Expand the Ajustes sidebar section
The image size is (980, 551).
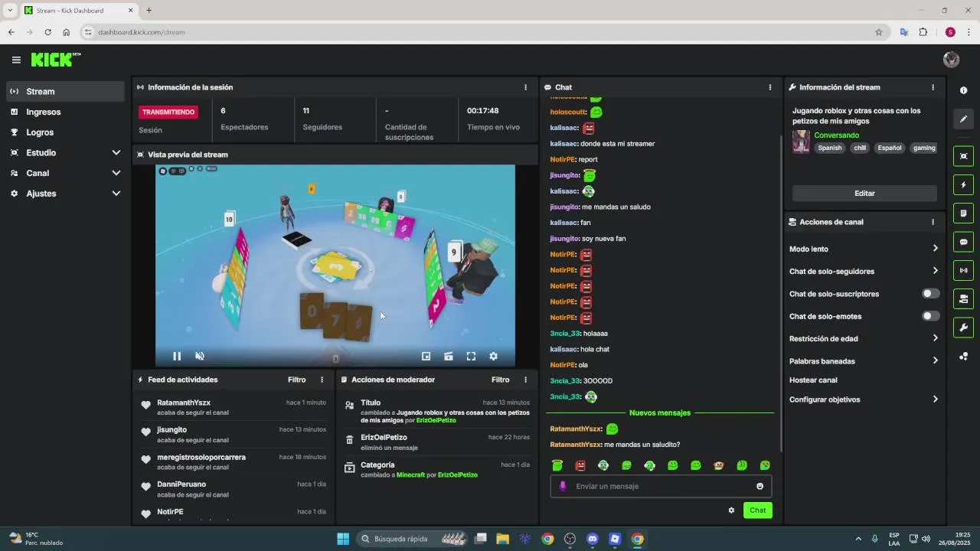[65, 194]
